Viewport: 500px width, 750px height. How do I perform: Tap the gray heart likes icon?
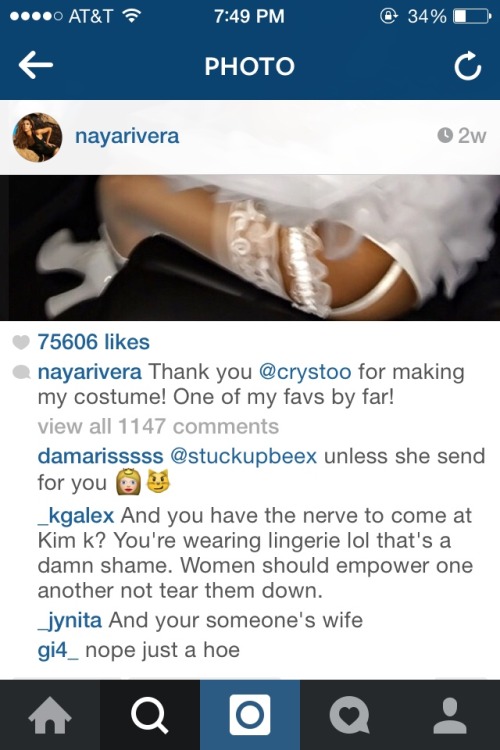[x=21, y=342]
